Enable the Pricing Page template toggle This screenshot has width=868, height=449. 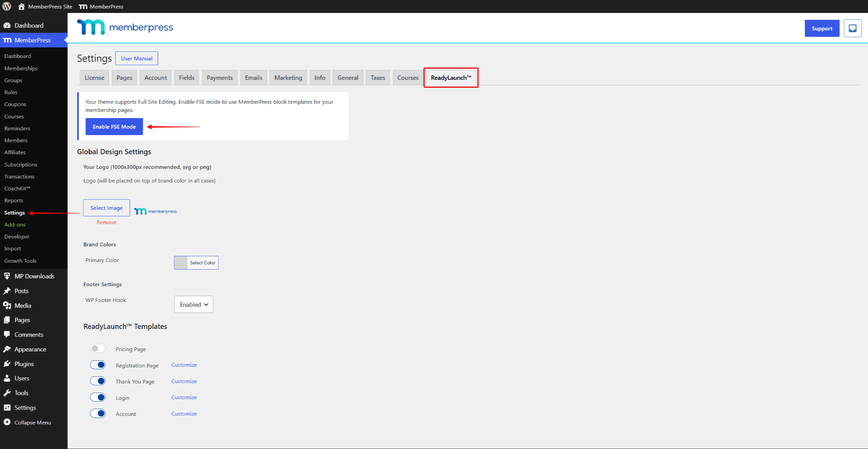coord(98,348)
